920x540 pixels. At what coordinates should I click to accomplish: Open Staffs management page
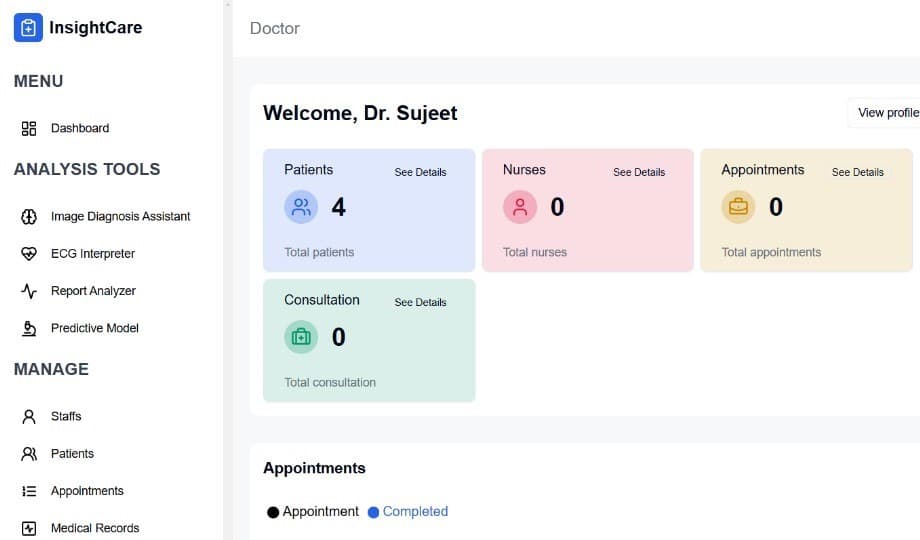pos(66,417)
